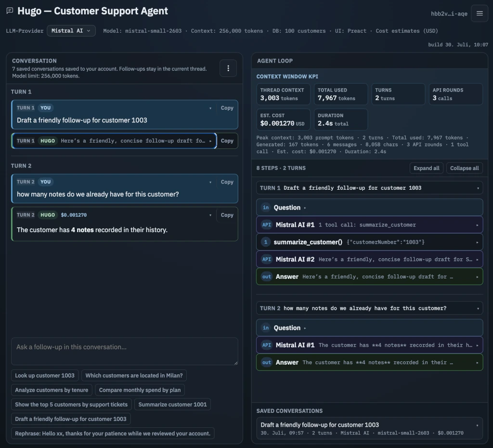Click the 'in' badge of Turn 1 Question
493x448 pixels.
(266, 207)
